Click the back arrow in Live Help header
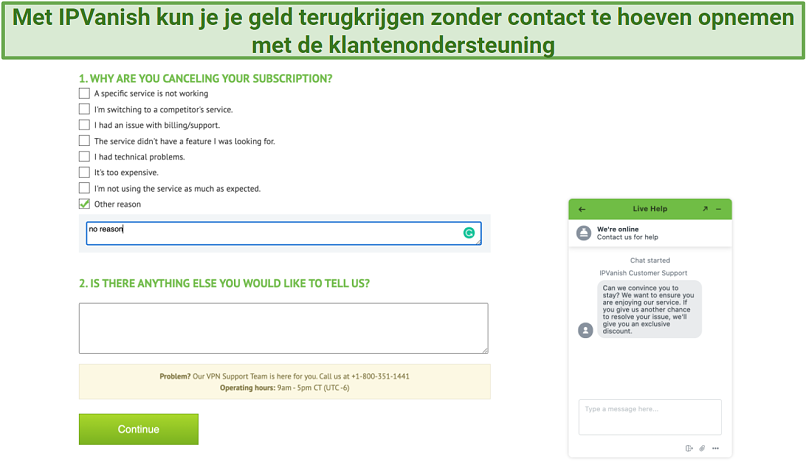Screen dimensions: 806x462 (x=582, y=209)
